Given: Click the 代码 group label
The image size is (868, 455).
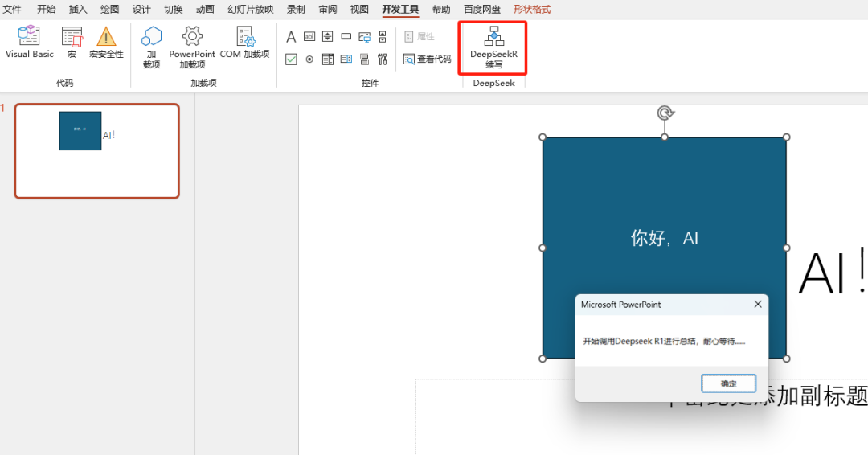Looking at the screenshot, I should click(x=65, y=83).
